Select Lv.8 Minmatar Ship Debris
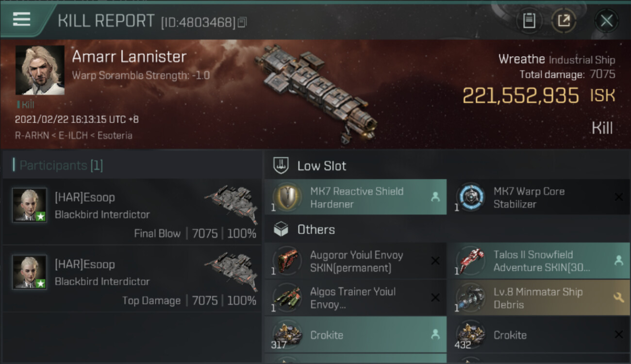Screen dimensions: 631x364 [539, 298]
